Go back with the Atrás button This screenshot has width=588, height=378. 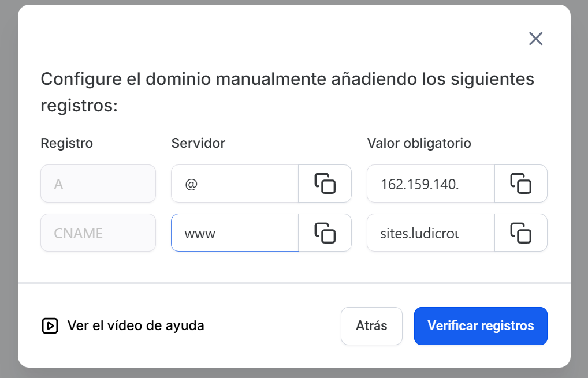point(371,326)
